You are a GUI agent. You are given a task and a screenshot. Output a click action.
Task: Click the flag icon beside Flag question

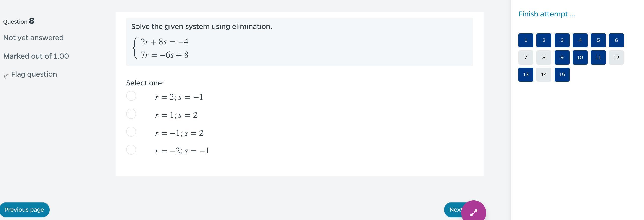pyautogui.click(x=6, y=76)
